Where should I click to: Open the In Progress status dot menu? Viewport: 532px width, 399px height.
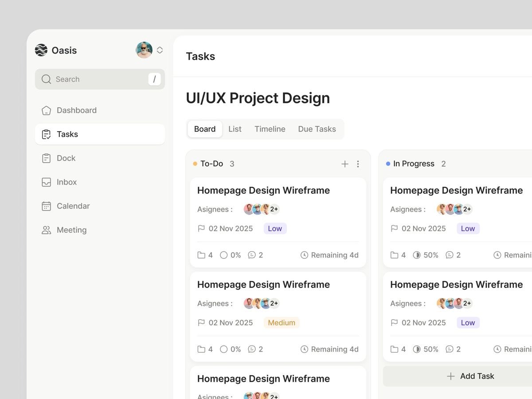pos(387,164)
